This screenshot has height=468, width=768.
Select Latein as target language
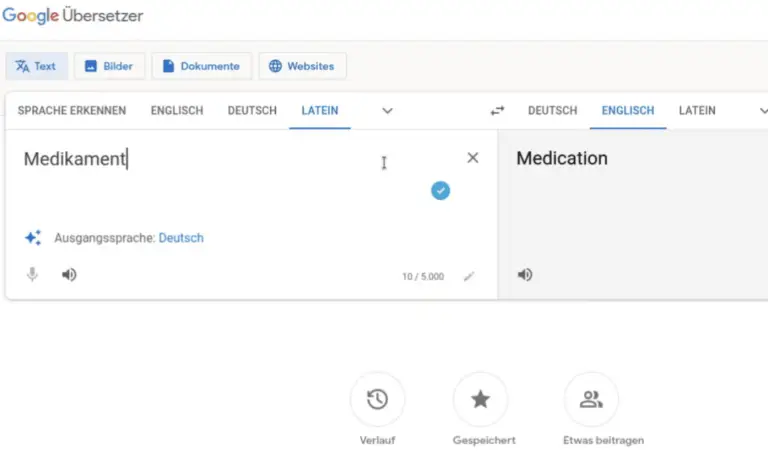(697, 111)
